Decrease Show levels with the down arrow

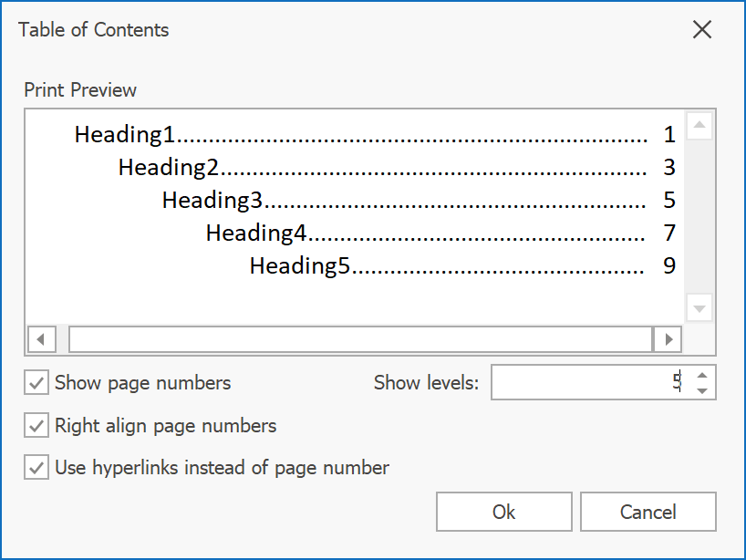[701, 391]
